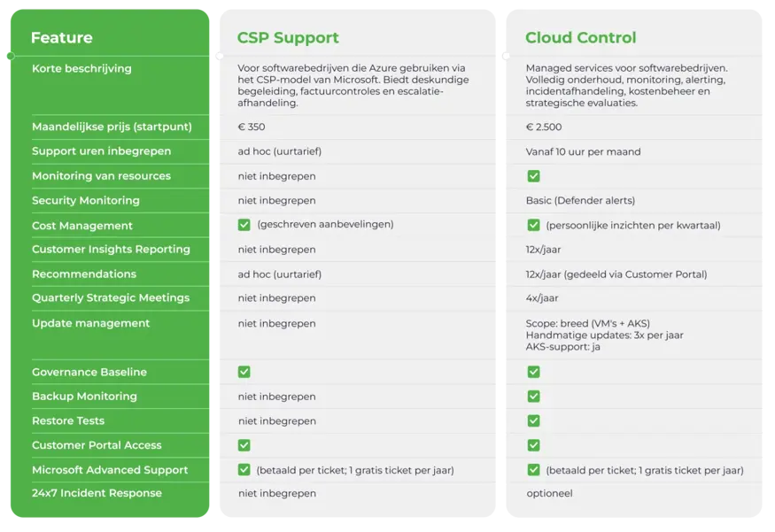Click the € 2.500 price in Cloud Control

tap(543, 127)
